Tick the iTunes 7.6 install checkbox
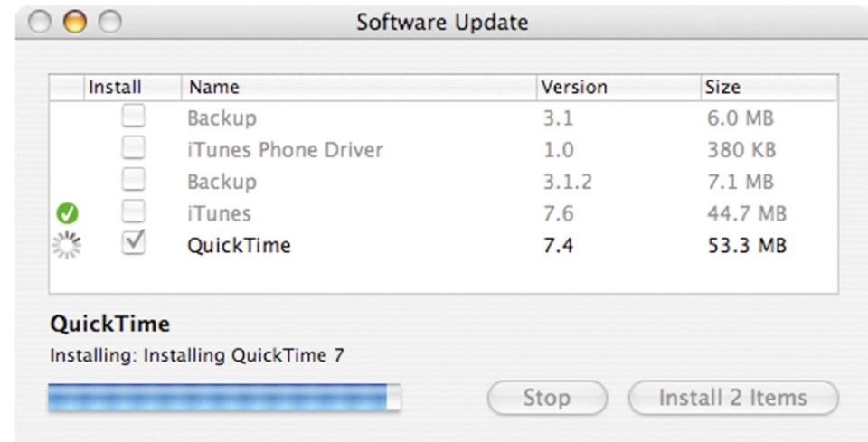The width and height of the screenshot is (868, 442). click(134, 212)
